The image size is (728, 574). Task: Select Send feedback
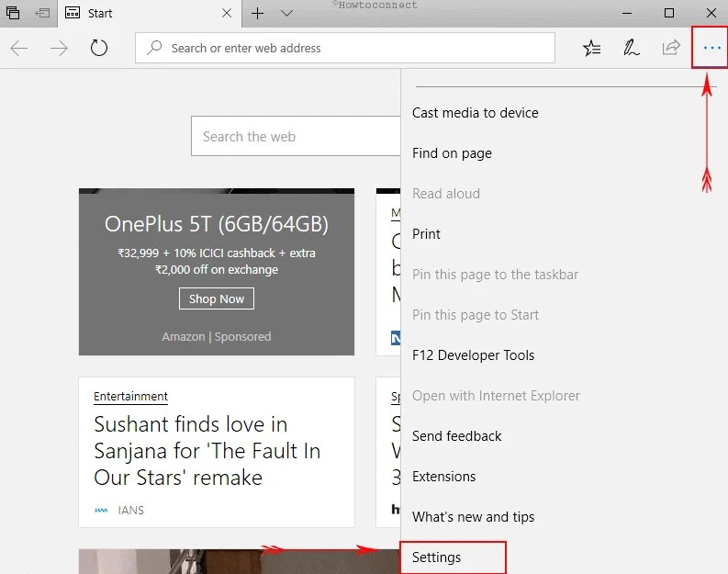pos(456,436)
